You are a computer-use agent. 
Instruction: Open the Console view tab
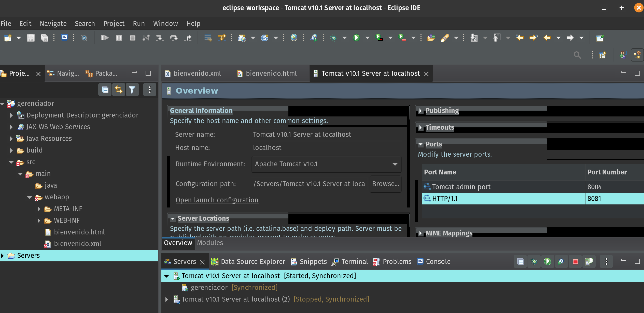434,262
